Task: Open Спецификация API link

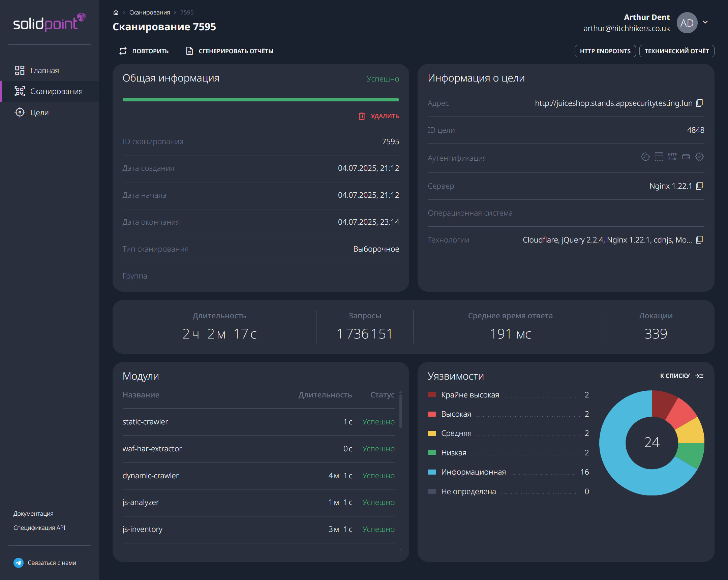Action: (39, 528)
